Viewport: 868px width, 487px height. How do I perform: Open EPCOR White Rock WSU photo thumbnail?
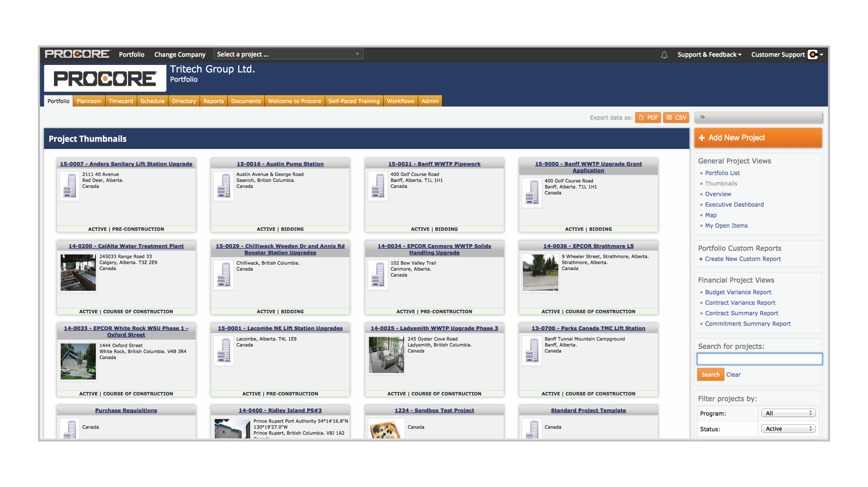pyautogui.click(x=78, y=362)
